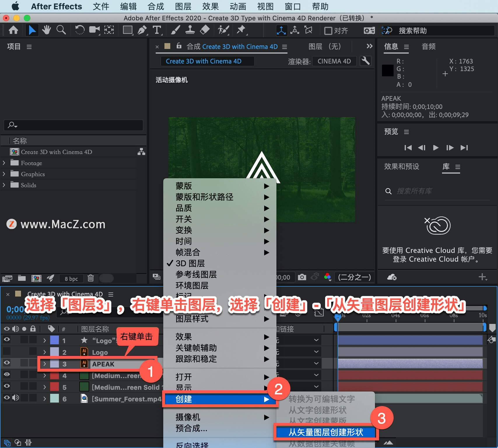Toggle visibility eye of APEAK layer
Viewport: 498px width, 448px height.
pyautogui.click(x=7, y=363)
